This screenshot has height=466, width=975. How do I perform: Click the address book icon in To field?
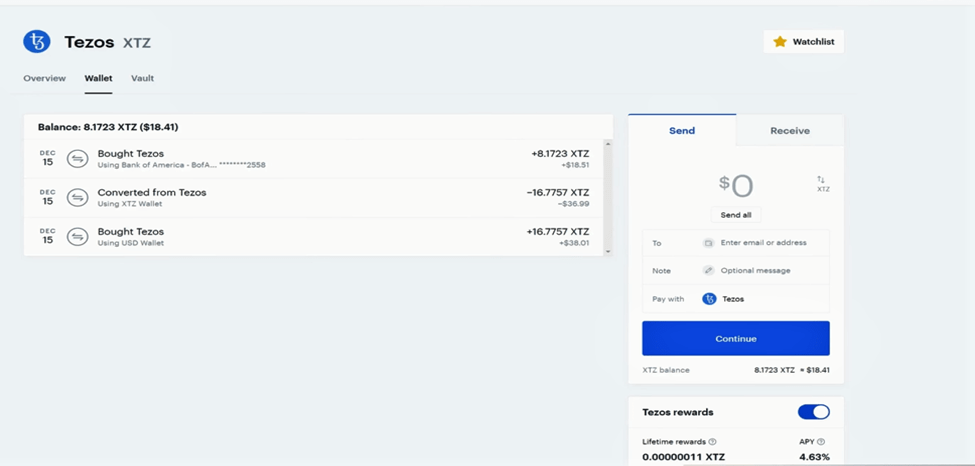708,243
